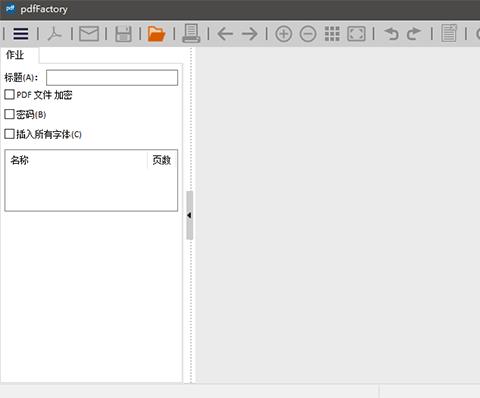Tick the 插入所有字体(C) checkbox
The height and width of the screenshot is (398, 480).
tap(9, 134)
